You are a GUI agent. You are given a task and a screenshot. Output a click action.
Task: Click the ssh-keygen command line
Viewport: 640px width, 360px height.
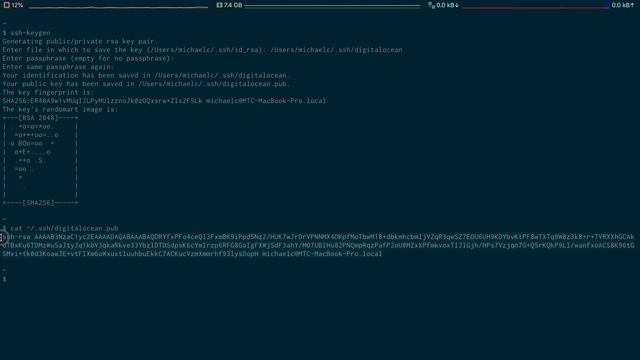pyautogui.click(x=27, y=33)
